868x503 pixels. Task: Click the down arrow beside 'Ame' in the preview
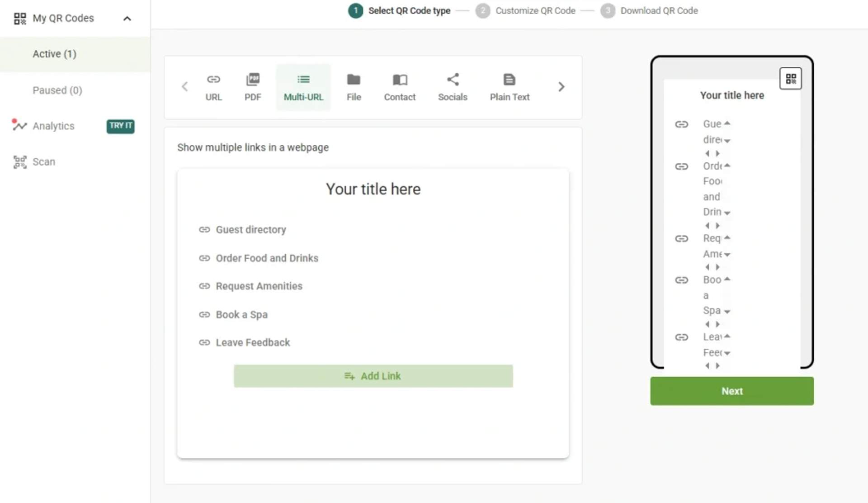pos(727,255)
